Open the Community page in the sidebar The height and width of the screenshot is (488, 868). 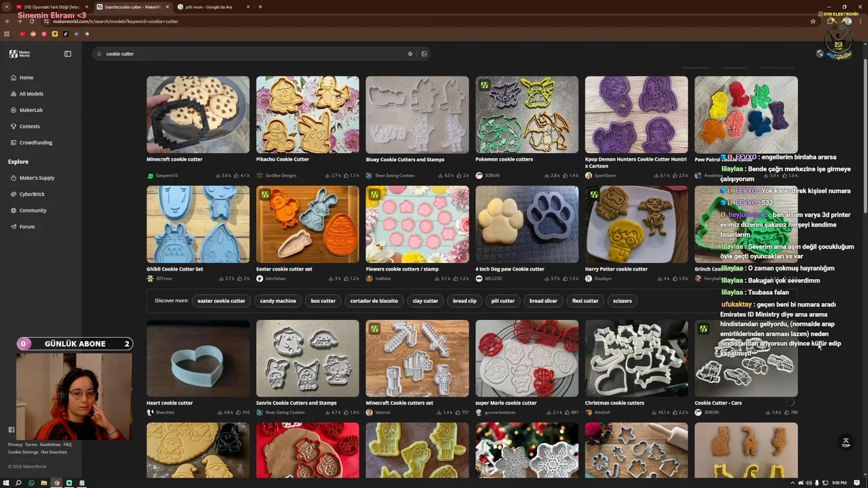click(33, 210)
